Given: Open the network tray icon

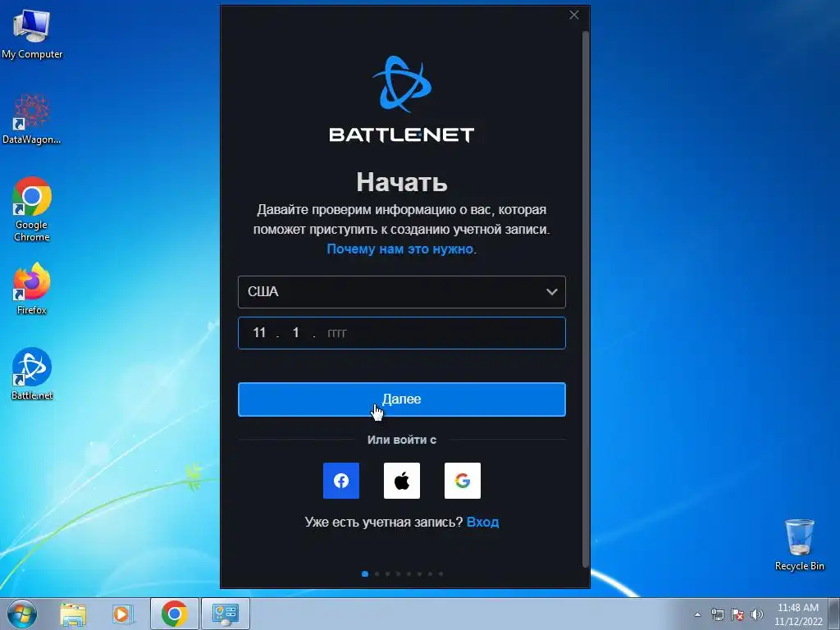Looking at the screenshot, I should 717,614.
